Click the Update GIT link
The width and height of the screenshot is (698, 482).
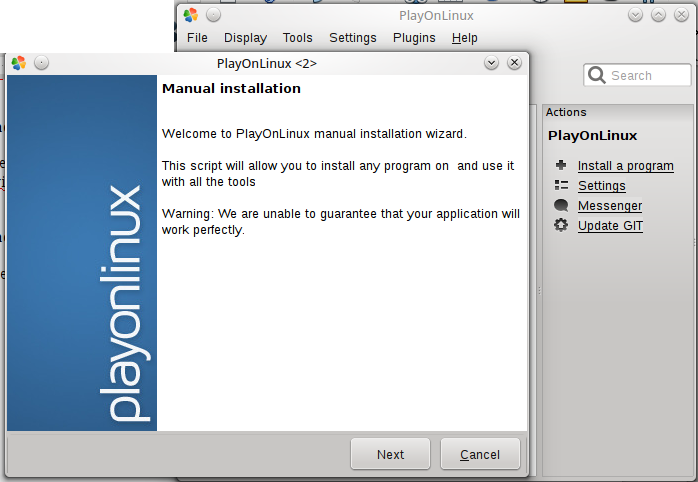(610, 226)
